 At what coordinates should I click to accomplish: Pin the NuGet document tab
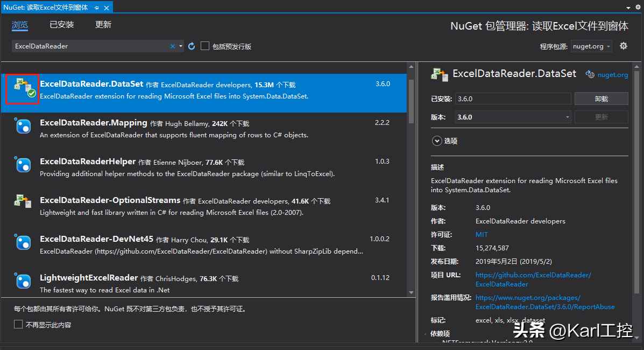coord(96,8)
